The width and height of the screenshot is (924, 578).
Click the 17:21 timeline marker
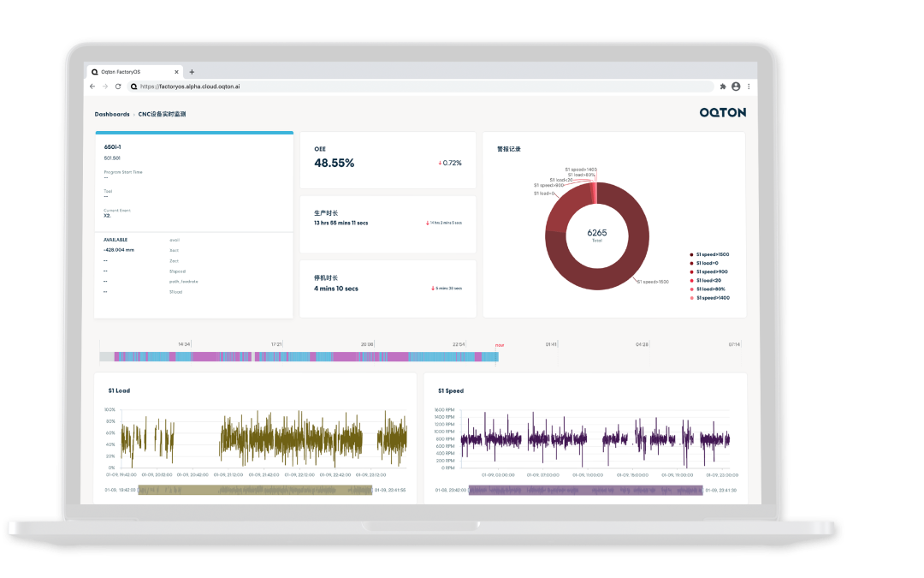click(276, 344)
